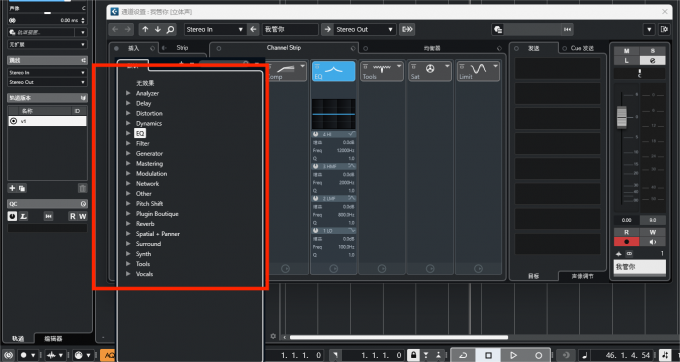Choose the Mastering category in plugin list

coord(149,163)
